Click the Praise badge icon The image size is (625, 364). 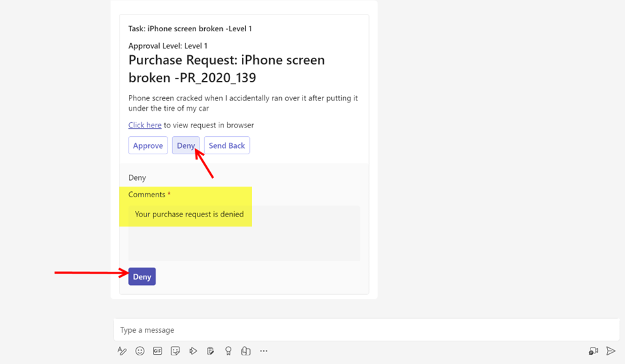pos(228,351)
